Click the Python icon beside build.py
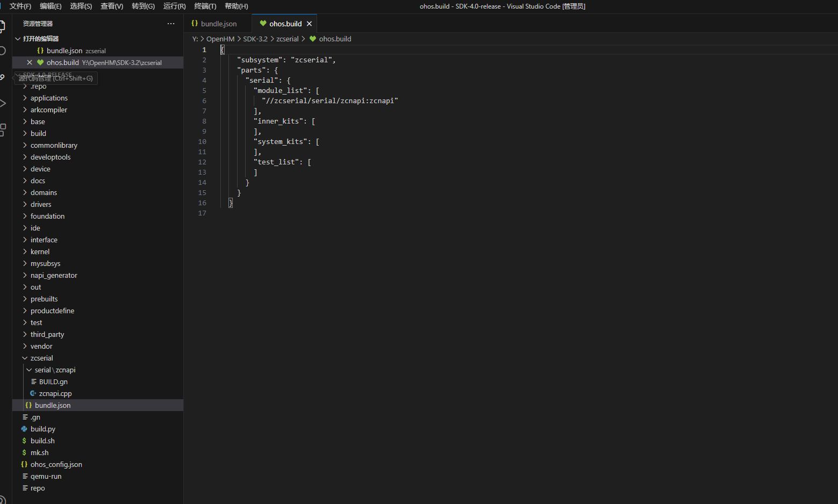This screenshot has width=838, height=504. point(24,429)
